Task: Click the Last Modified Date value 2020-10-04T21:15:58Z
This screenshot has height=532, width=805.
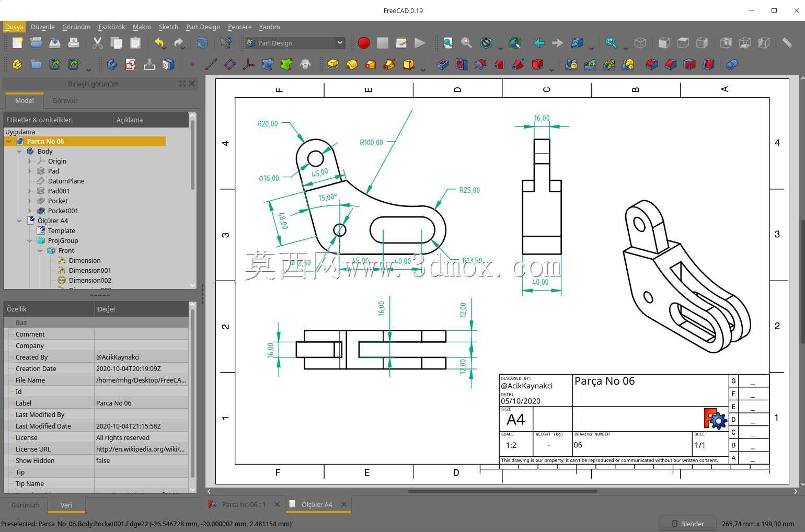Action: pos(141,426)
